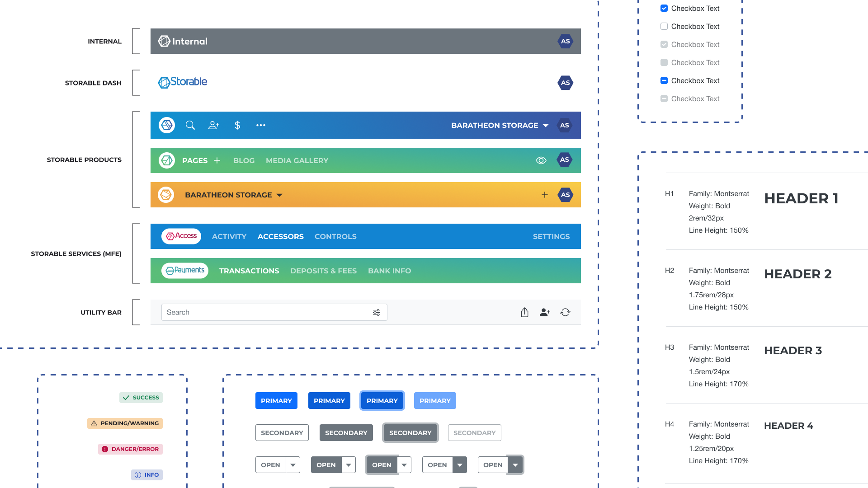868x488 pixels.
Task: Open the BARATHEON STORAGE dropdown in the orange bar
Action: (x=279, y=195)
